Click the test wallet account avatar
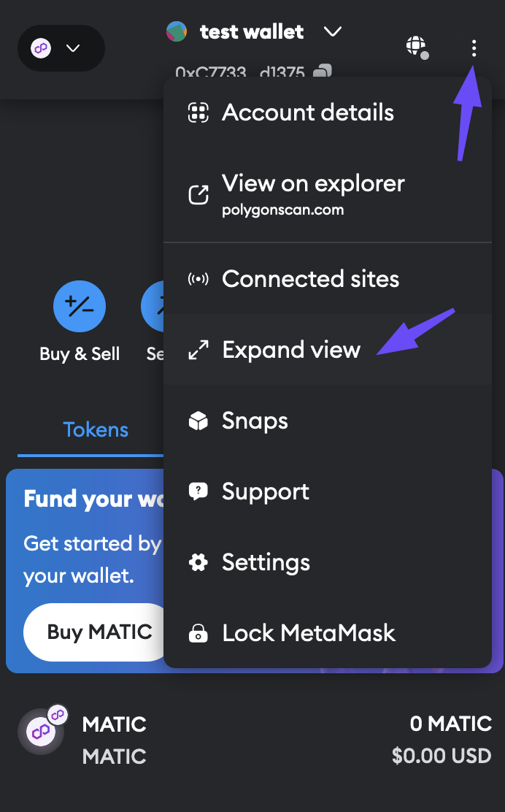 [x=177, y=32]
